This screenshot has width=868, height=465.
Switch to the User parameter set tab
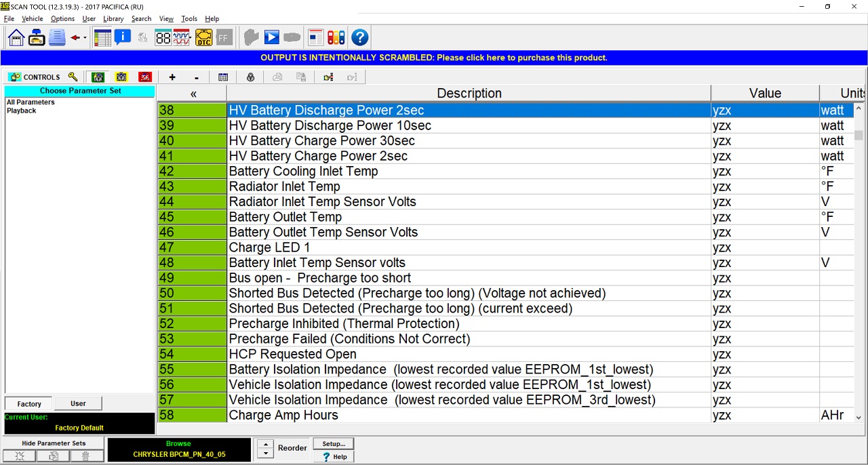(78, 403)
